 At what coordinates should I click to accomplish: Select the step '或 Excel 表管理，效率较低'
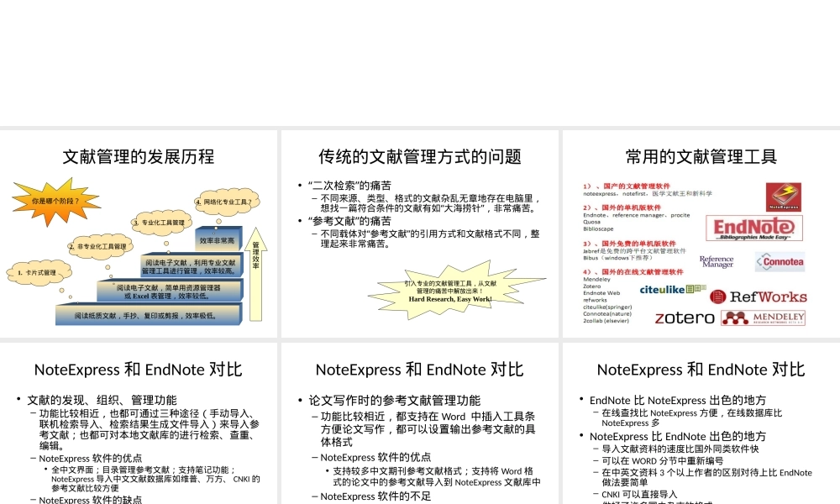(x=170, y=291)
